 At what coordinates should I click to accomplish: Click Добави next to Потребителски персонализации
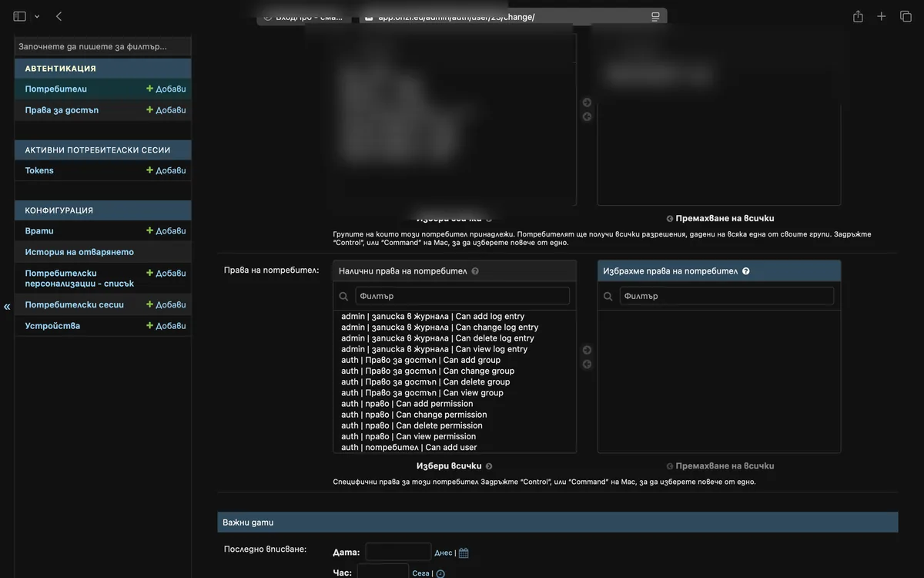tap(166, 273)
